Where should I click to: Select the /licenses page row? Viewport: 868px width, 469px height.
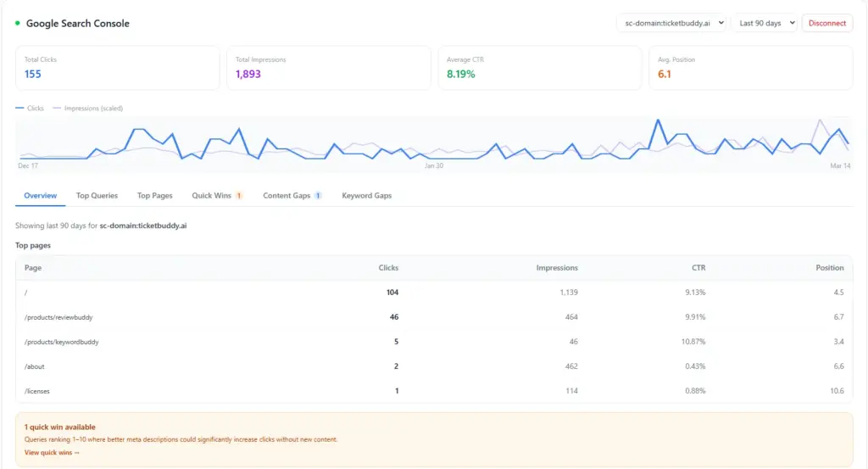434,391
